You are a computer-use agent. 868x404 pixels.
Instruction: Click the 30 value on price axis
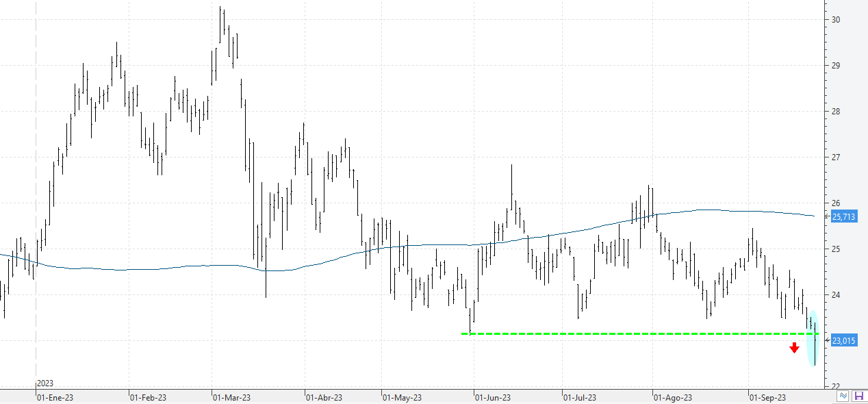pos(835,20)
